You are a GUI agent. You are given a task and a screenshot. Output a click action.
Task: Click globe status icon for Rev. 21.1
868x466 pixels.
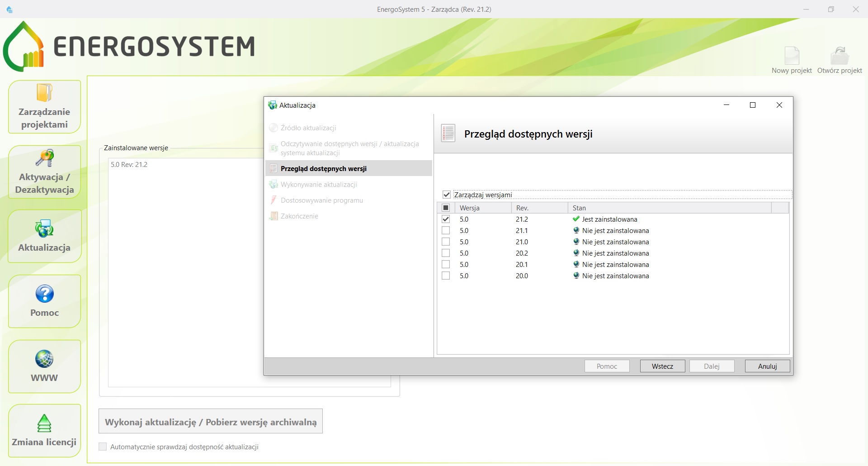click(576, 230)
